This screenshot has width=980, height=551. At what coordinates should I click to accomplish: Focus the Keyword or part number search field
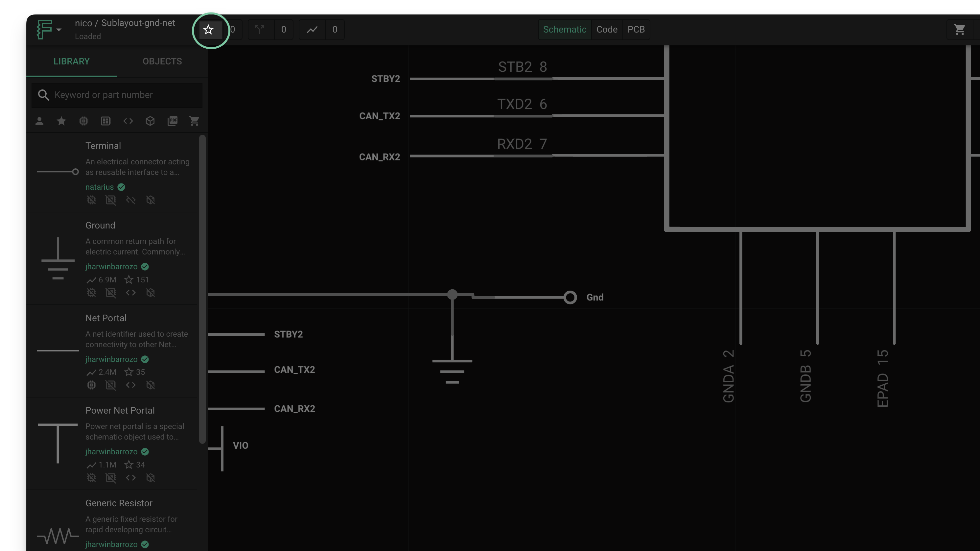tap(117, 95)
